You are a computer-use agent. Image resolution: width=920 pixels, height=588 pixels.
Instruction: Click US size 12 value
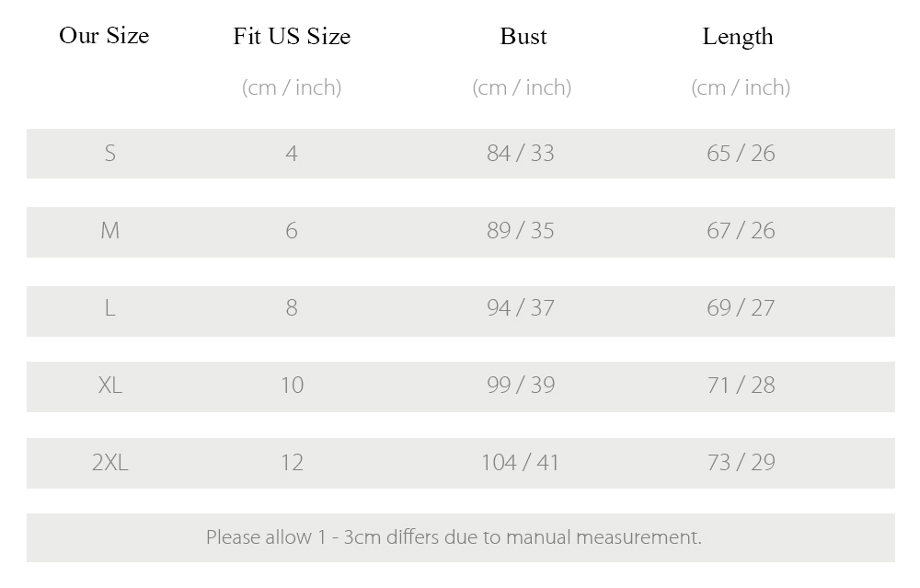click(292, 463)
